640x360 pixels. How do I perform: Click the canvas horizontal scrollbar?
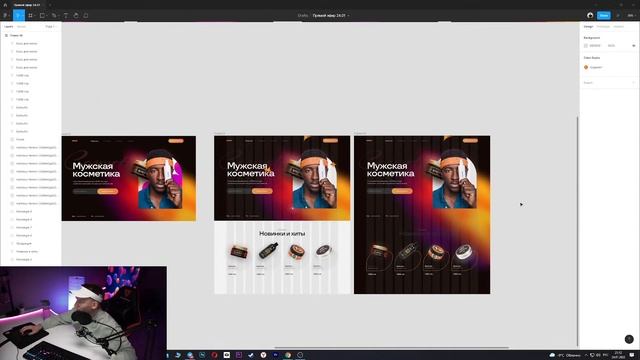(x=392, y=348)
